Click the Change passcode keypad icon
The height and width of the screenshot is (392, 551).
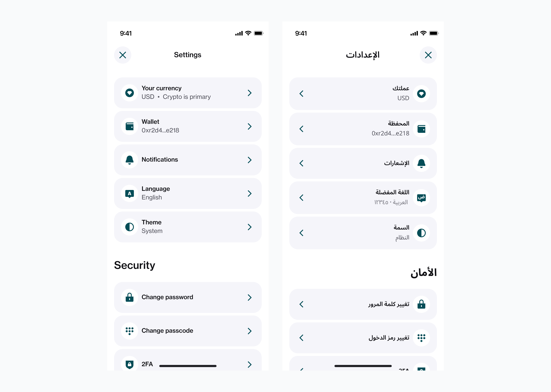point(130,331)
